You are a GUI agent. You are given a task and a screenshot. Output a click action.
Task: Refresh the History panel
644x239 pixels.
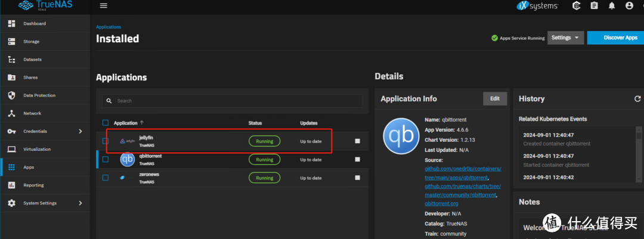point(637,99)
